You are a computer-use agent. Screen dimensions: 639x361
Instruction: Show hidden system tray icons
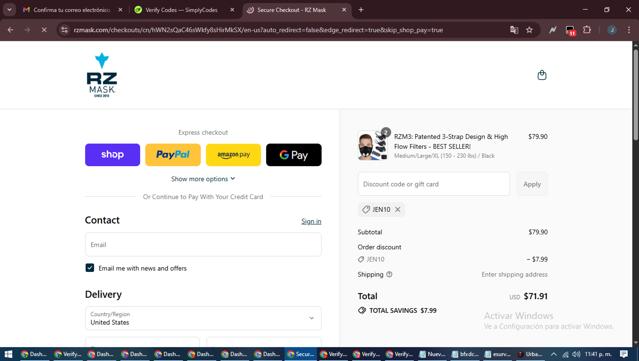553,354
